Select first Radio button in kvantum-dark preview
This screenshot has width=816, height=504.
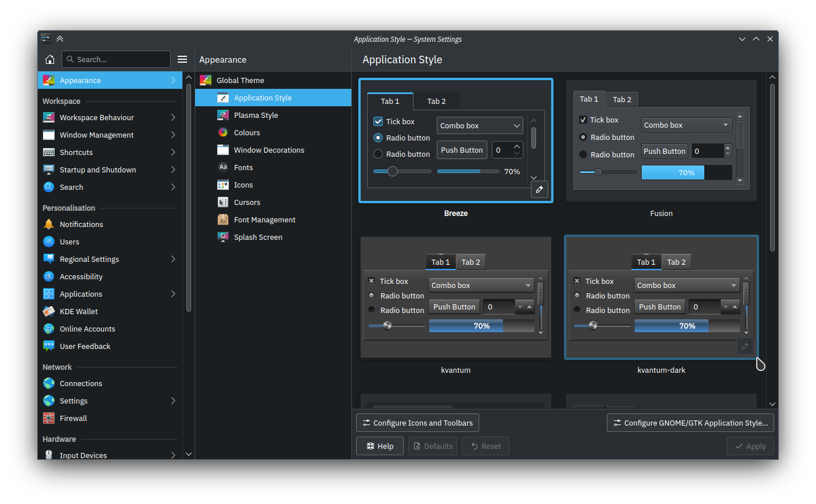(x=577, y=296)
